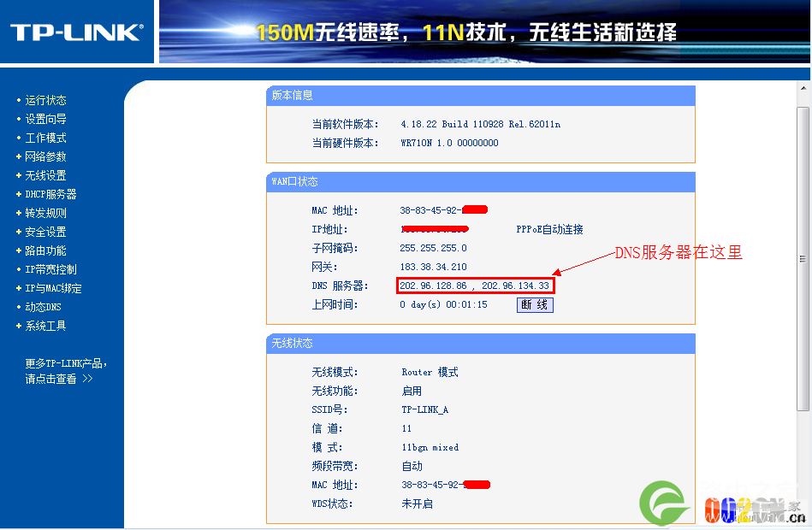Click the PPPoE自动连接 text

[549, 229]
